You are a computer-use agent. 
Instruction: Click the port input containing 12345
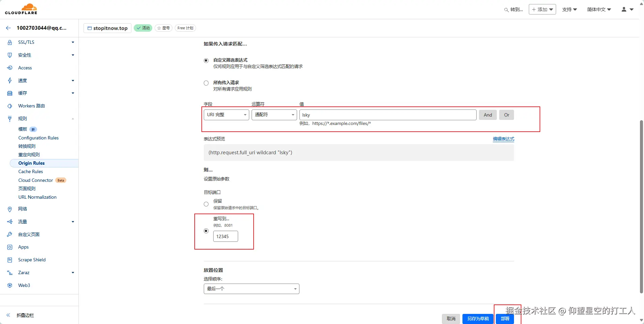pos(226,236)
